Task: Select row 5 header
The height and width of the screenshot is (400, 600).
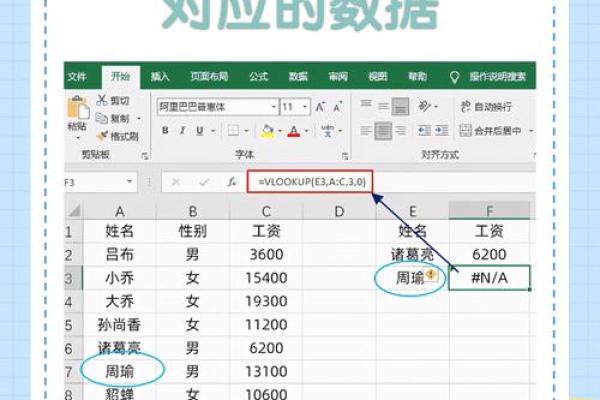Action: 73,325
